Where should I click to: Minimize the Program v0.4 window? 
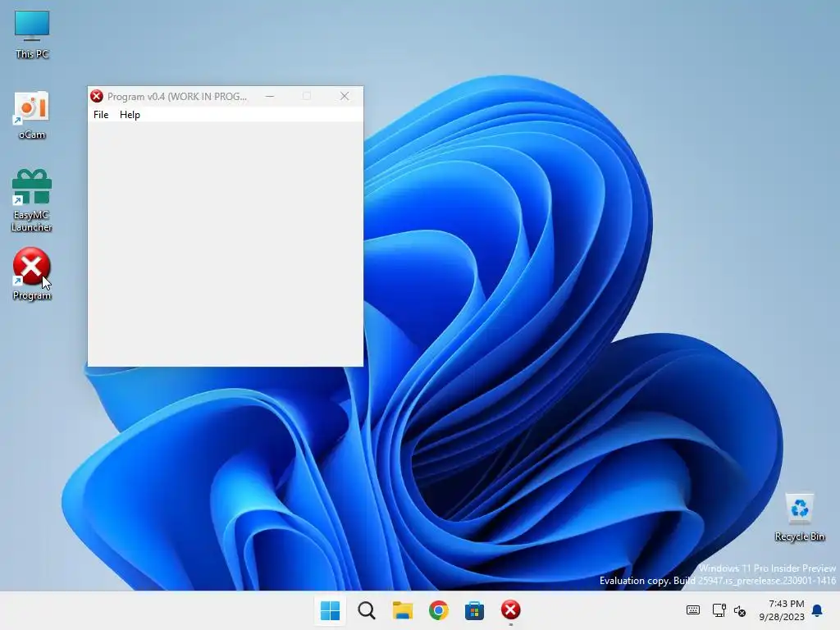coord(270,97)
